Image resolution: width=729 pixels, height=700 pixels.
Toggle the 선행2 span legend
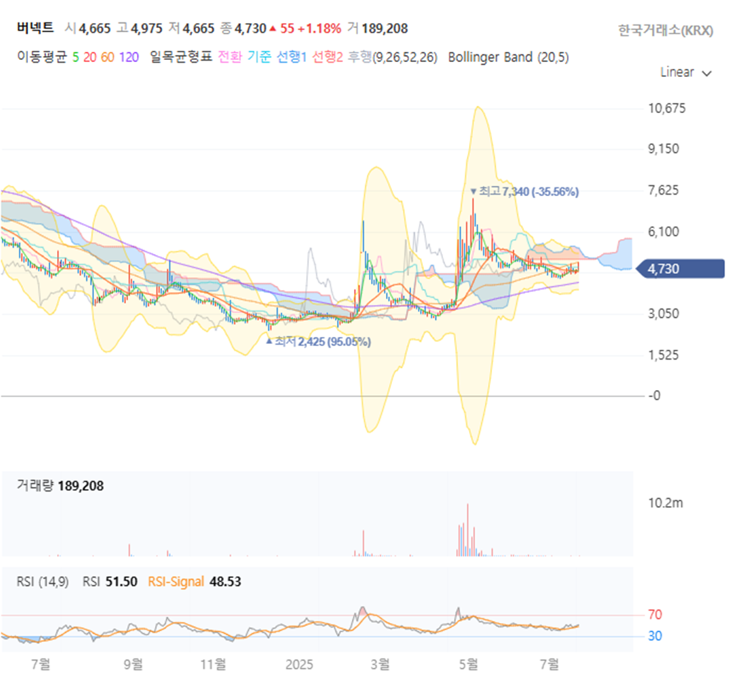327,57
